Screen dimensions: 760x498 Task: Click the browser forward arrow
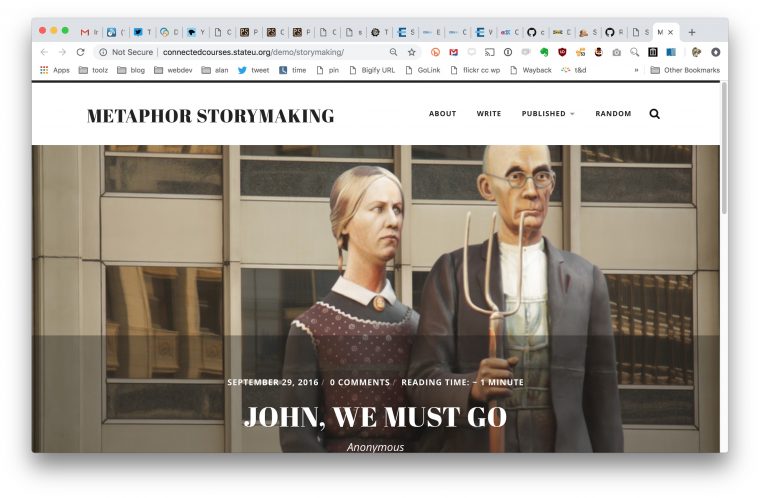click(x=62, y=52)
